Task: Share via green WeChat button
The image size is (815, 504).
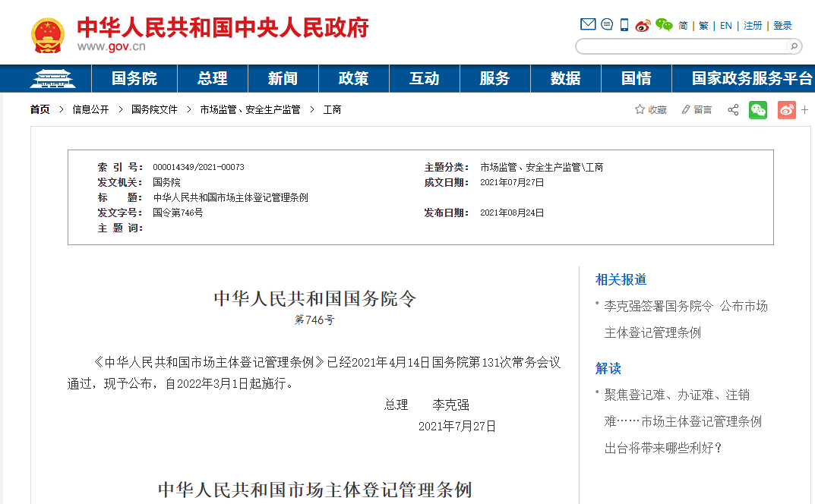Action: pyautogui.click(x=758, y=109)
